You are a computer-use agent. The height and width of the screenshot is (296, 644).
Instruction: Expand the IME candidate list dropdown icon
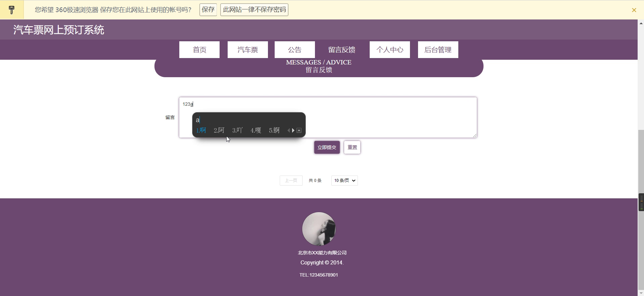click(299, 131)
